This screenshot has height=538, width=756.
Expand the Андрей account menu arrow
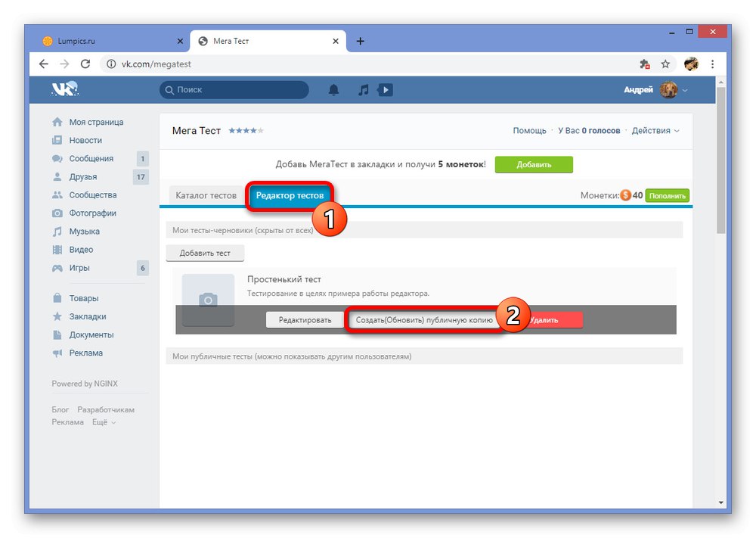[x=685, y=90]
